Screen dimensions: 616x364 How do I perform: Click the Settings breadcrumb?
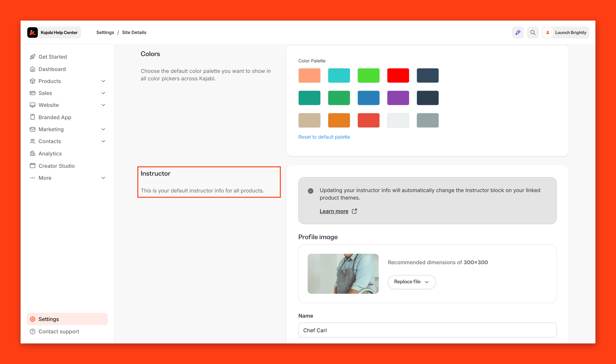click(105, 32)
